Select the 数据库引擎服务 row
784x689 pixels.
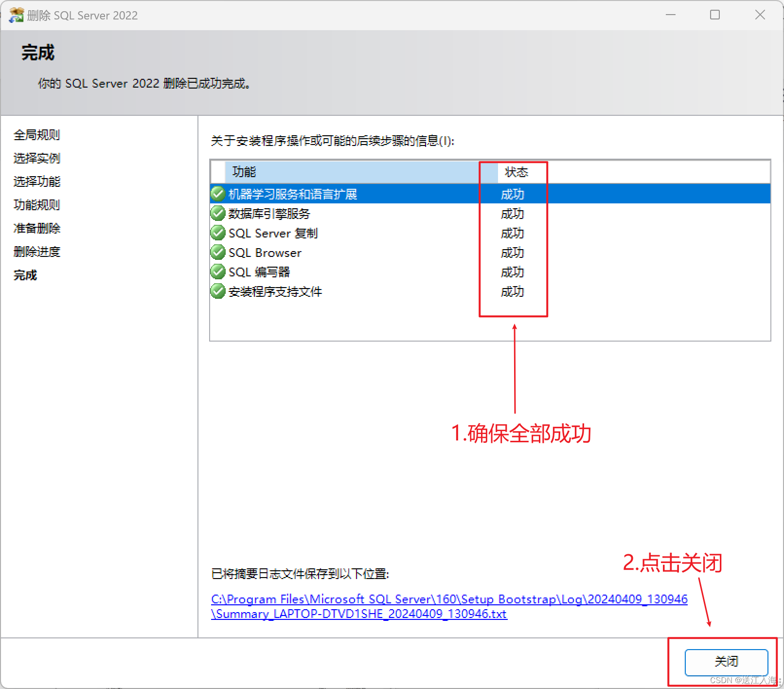490,213
